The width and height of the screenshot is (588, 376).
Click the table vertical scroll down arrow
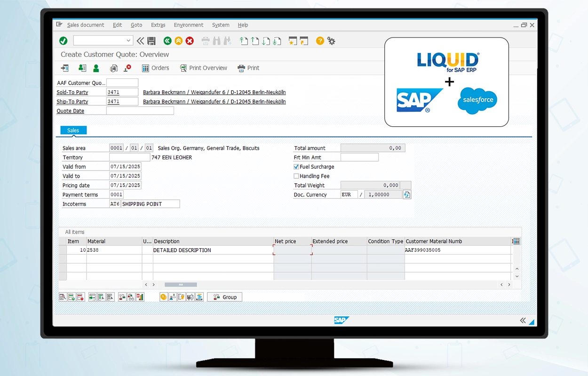tap(517, 277)
